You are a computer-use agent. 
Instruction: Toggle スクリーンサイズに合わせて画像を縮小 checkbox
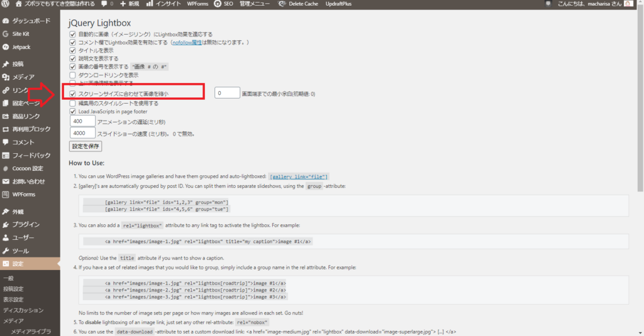pyautogui.click(x=73, y=94)
